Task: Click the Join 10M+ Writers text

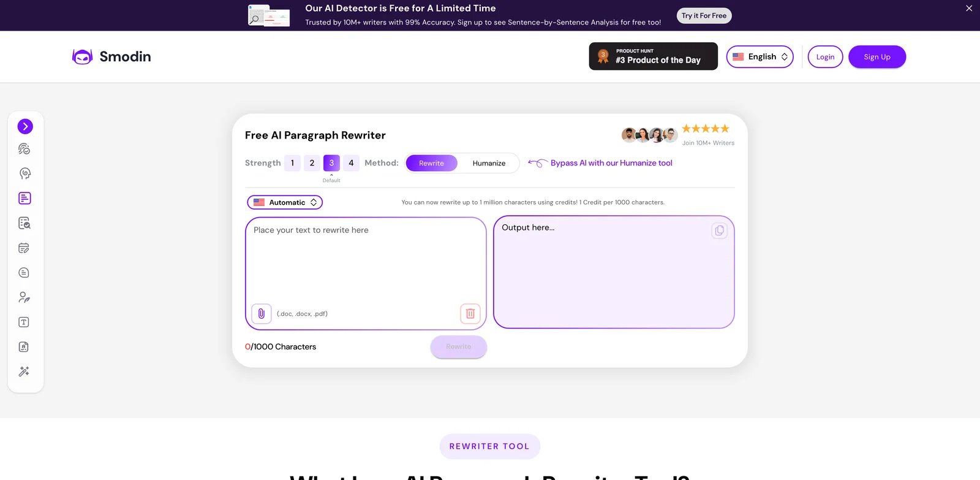Action: [708, 143]
